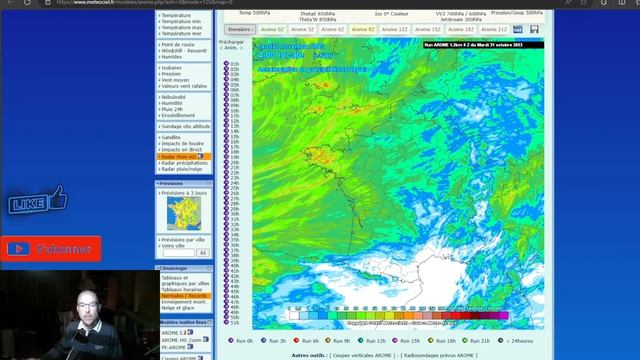Open Jetstream 300hPa map parameter
This screenshot has width=640, height=360.
[461, 19]
